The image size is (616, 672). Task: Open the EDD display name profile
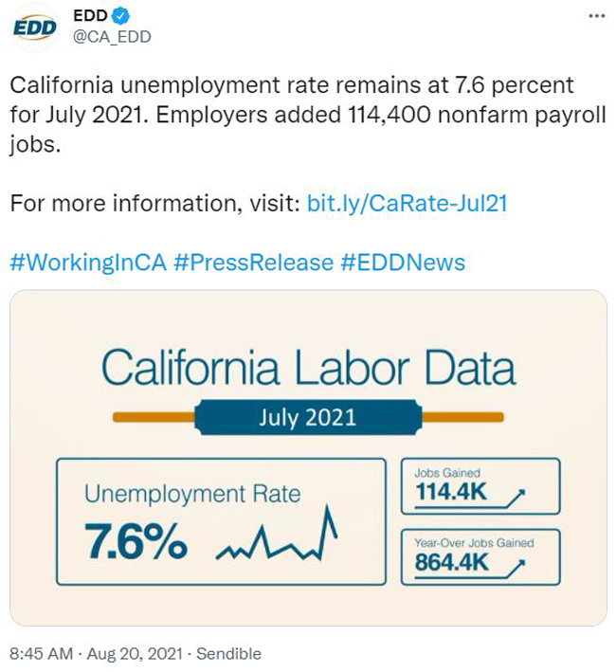click(x=90, y=16)
